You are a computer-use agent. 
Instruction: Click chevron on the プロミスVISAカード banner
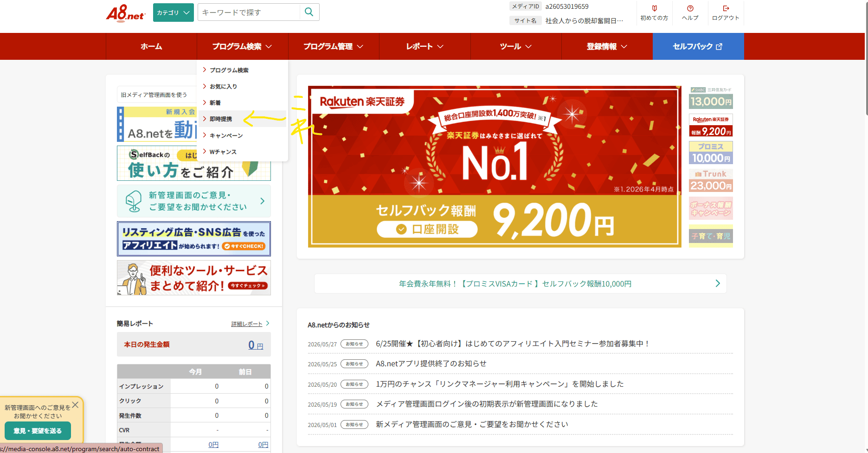[717, 283]
